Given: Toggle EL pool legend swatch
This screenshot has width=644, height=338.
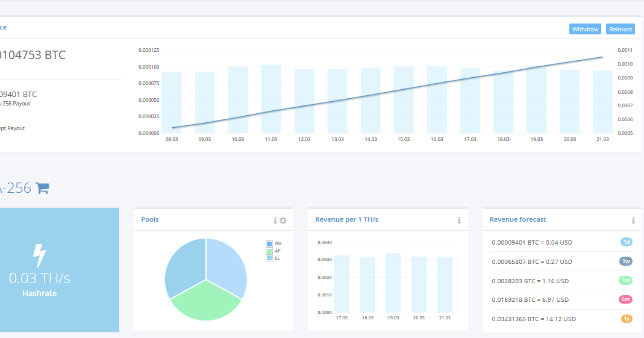Looking at the screenshot, I should [269, 258].
